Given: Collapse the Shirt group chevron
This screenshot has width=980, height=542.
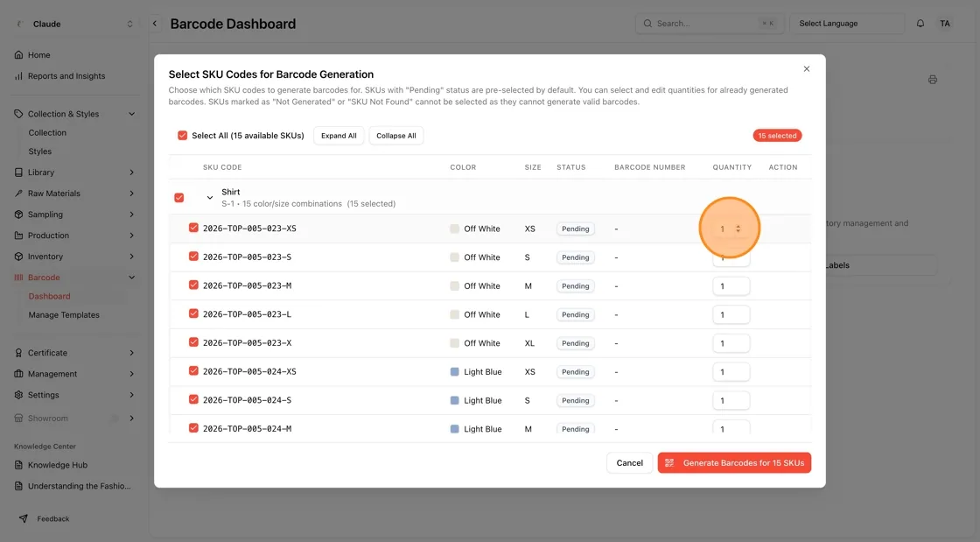Looking at the screenshot, I should [210, 198].
